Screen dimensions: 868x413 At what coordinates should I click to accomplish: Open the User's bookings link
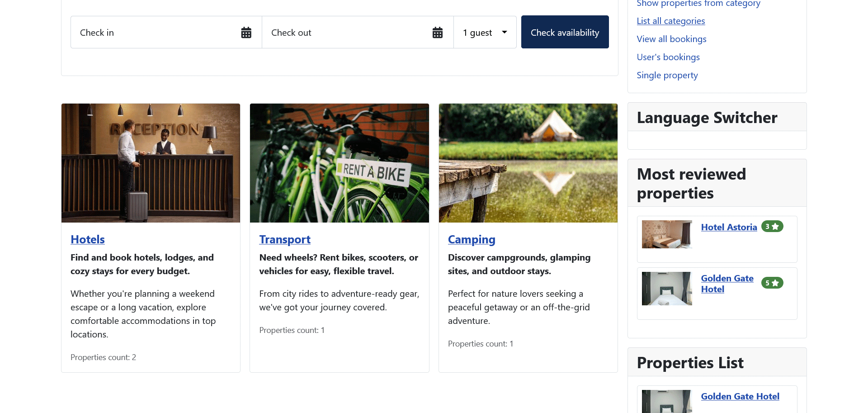click(668, 57)
